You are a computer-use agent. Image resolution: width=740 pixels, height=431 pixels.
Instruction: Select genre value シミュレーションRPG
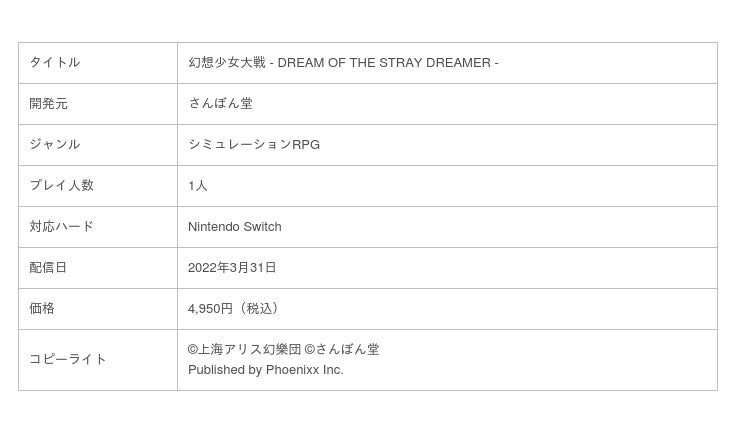(x=254, y=144)
